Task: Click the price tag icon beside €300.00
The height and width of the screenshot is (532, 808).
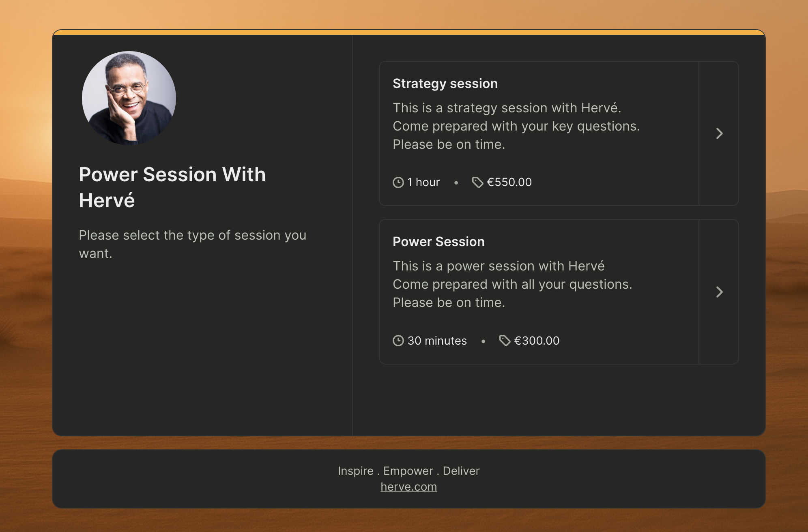Action: (x=505, y=341)
